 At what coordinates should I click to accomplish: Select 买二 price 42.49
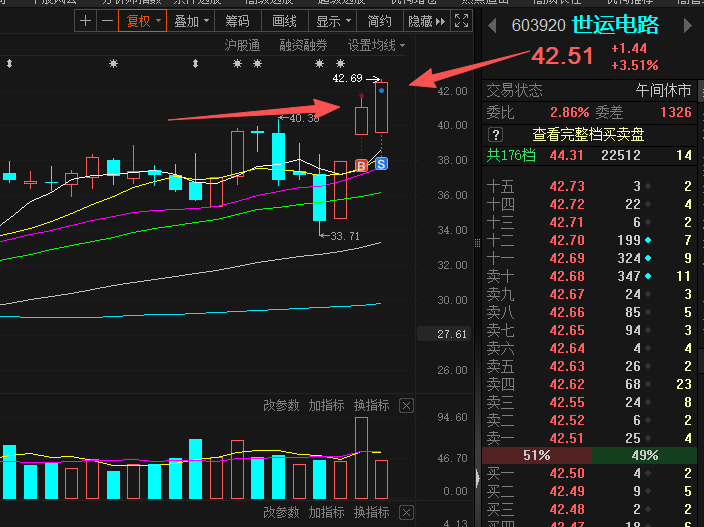[567, 491]
